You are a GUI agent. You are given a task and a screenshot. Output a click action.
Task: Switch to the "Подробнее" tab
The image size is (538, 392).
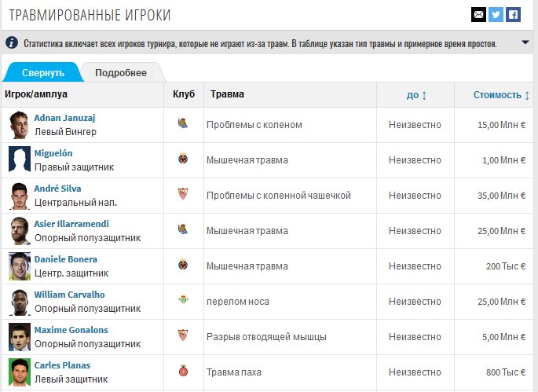(121, 73)
